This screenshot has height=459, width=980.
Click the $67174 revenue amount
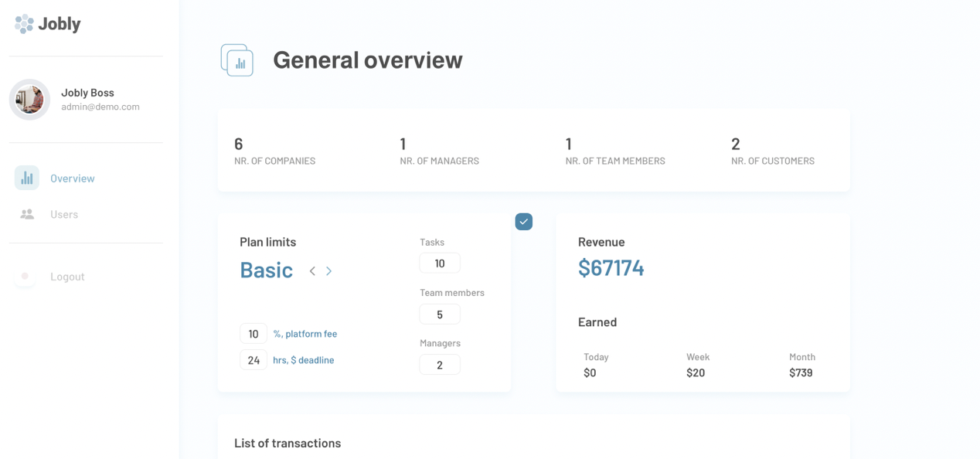tap(611, 268)
